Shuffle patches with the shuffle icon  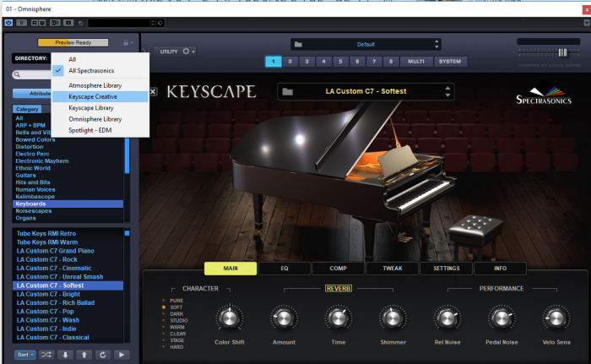click(x=46, y=355)
